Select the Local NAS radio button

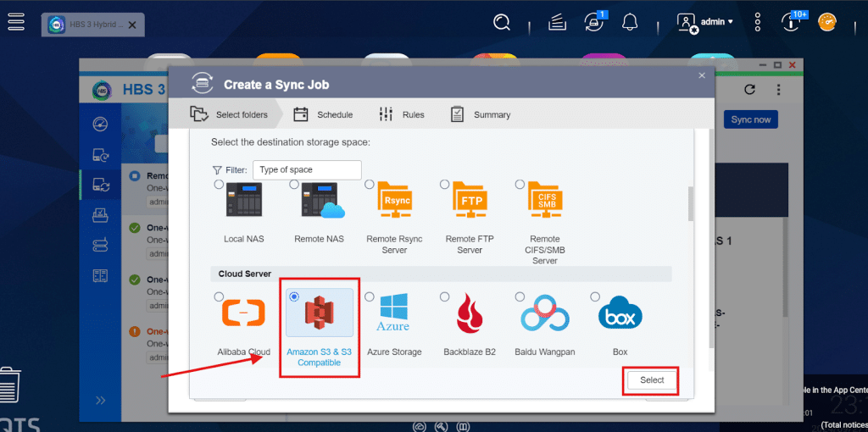pyautogui.click(x=220, y=185)
